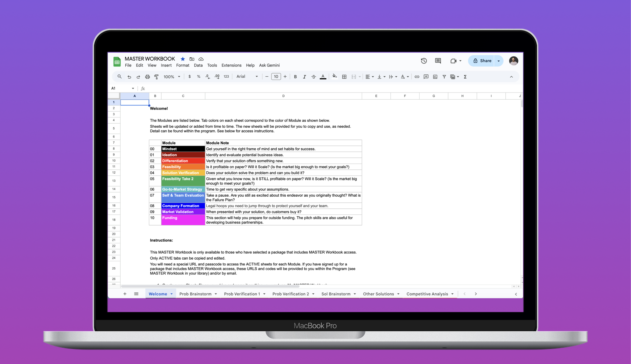Viewport: 631px width, 364px height.
Task: Click the create filter icon
Action: pyautogui.click(x=444, y=77)
